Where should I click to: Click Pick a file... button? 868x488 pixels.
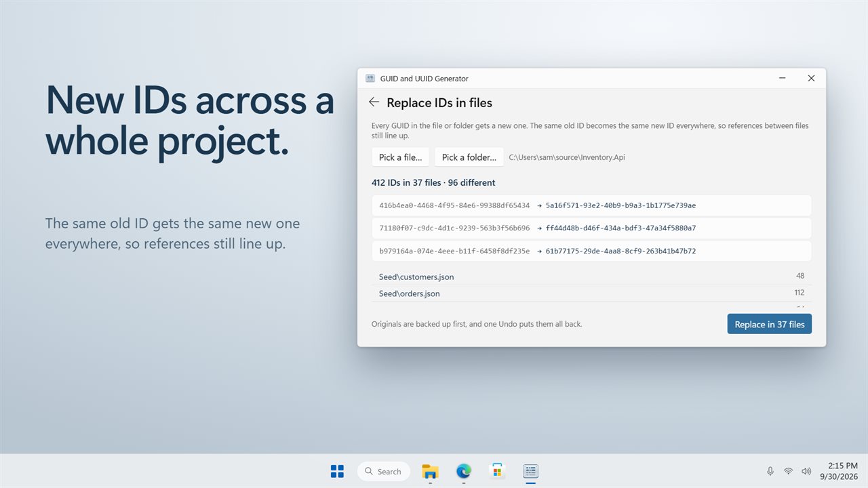click(x=400, y=157)
